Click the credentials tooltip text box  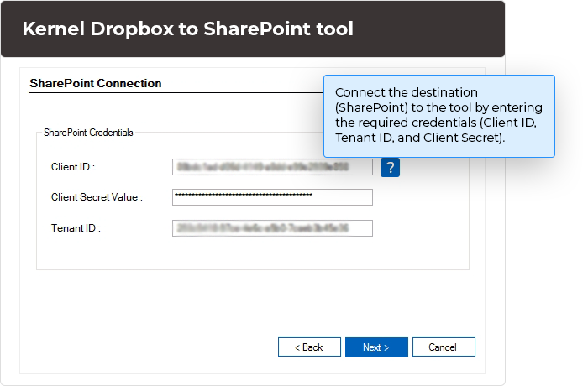coord(439,116)
